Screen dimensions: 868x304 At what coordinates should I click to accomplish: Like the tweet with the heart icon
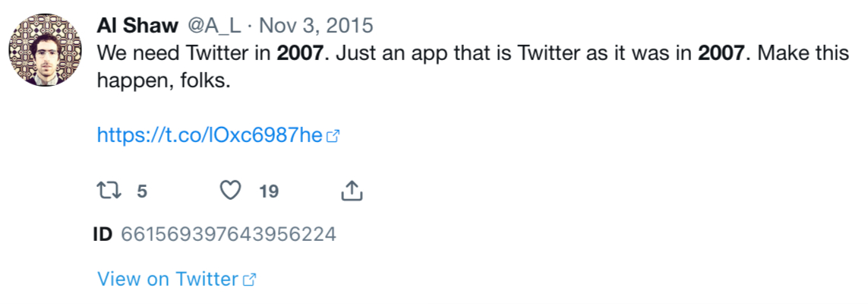229,191
